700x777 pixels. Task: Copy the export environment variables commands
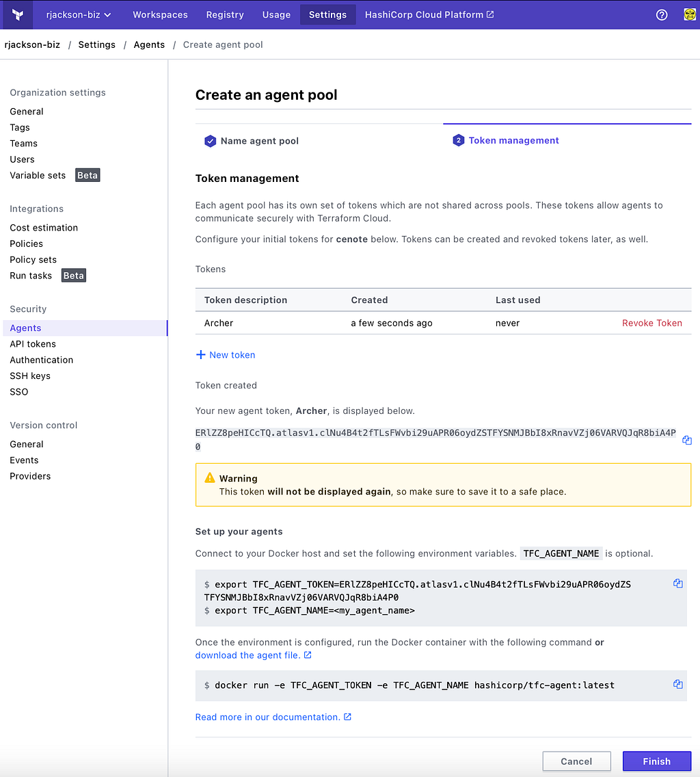(677, 583)
